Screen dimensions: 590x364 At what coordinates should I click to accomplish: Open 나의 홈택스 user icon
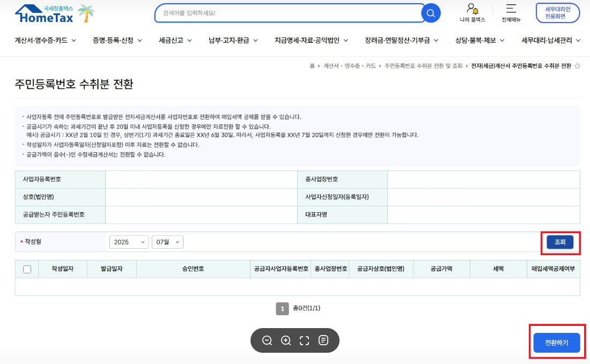[x=472, y=9]
